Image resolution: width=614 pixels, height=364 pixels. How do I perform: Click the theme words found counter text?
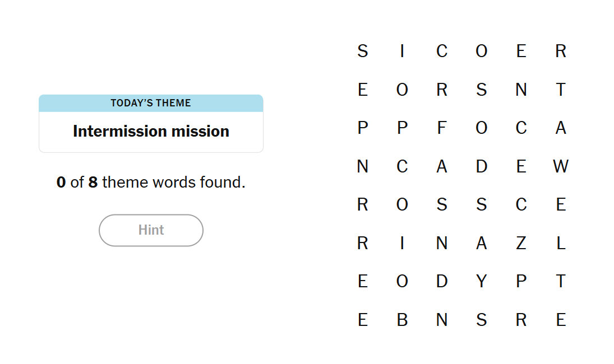click(x=151, y=182)
